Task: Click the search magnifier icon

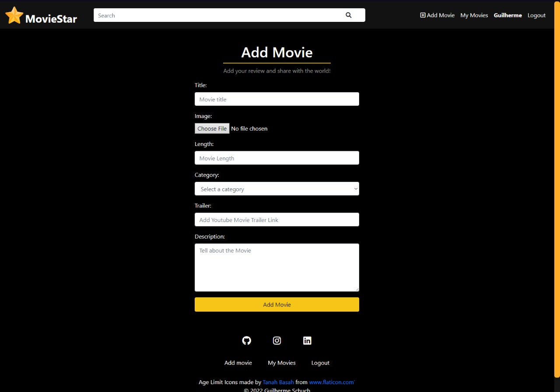Action: tap(348, 15)
